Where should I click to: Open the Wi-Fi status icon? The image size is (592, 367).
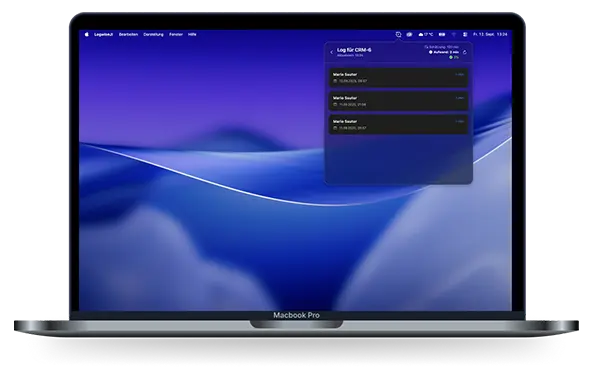click(x=454, y=34)
